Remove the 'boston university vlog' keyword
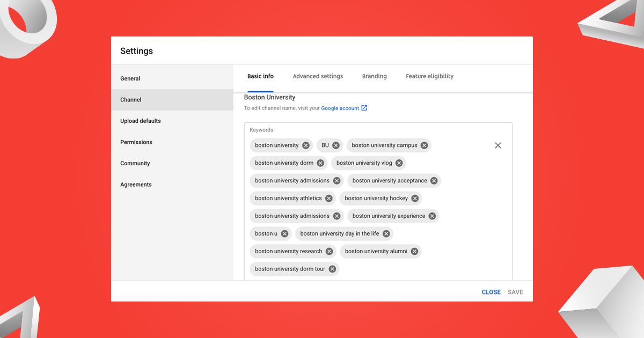The height and width of the screenshot is (338, 644). point(399,163)
